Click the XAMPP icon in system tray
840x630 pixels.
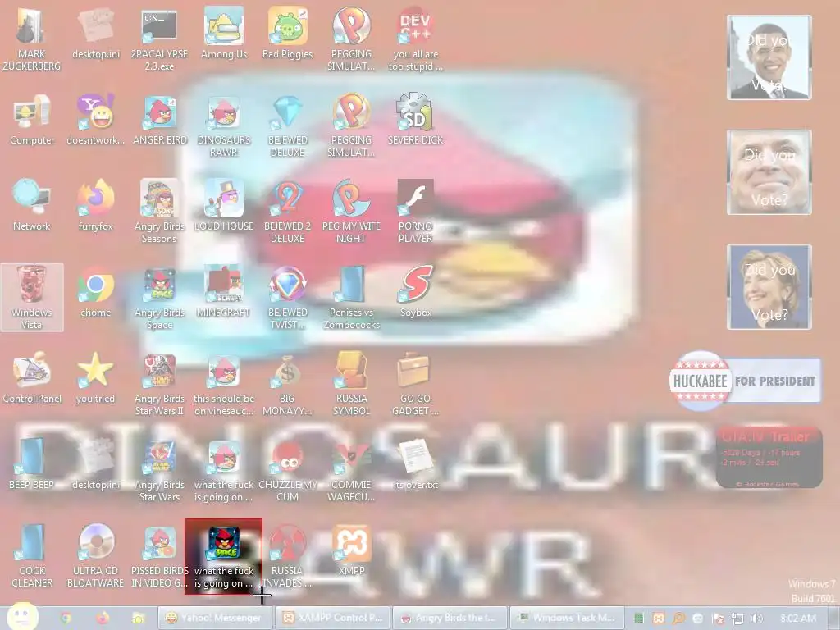click(x=659, y=619)
